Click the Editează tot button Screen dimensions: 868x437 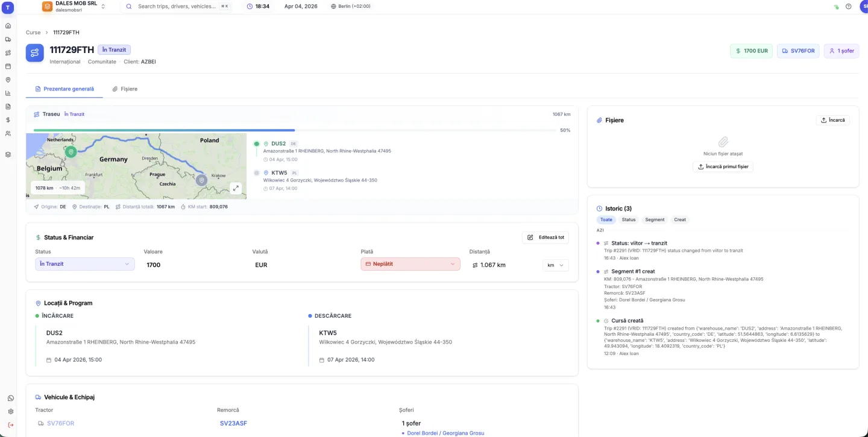point(546,237)
